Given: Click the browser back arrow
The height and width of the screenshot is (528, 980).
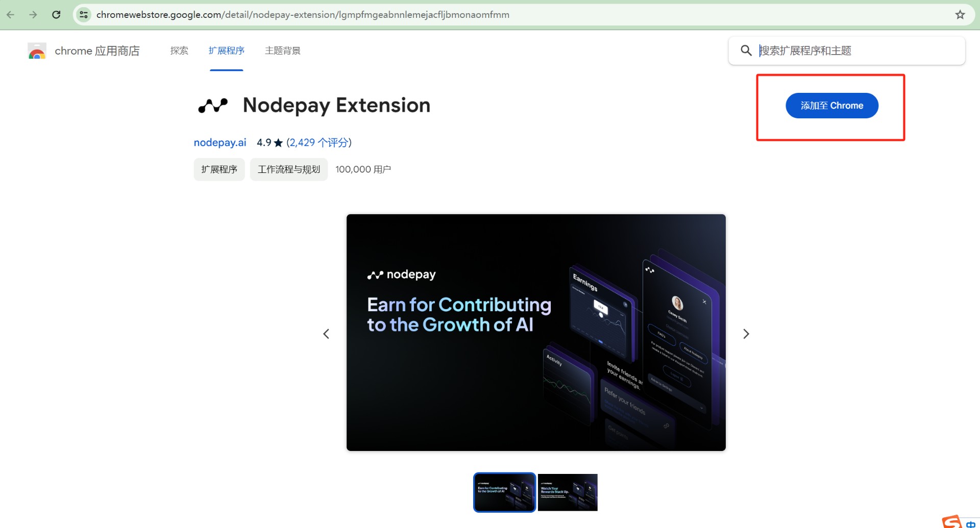Looking at the screenshot, I should (x=11, y=15).
